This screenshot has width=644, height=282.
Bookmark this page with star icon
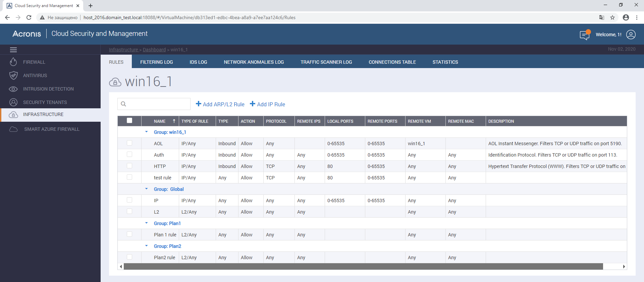coord(612,17)
